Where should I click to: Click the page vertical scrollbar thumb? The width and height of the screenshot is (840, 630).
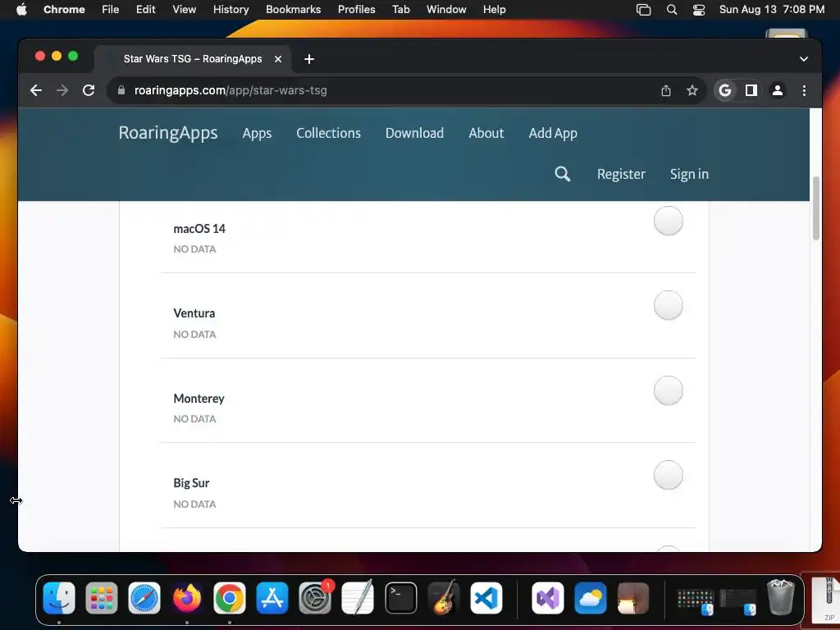click(x=816, y=208)
